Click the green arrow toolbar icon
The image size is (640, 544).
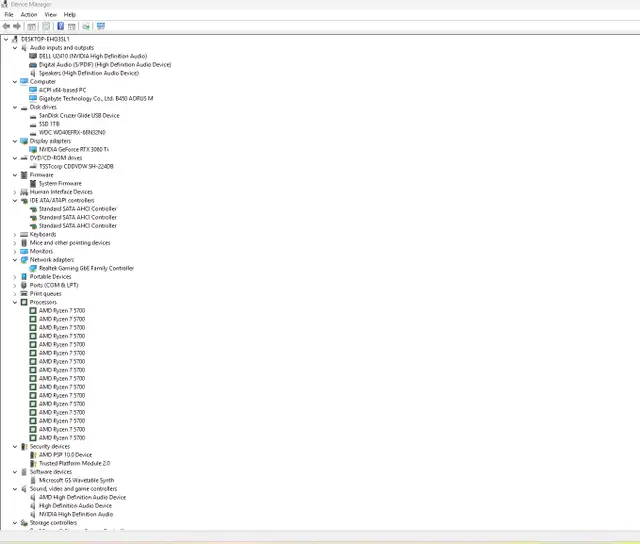pos(86,27)
